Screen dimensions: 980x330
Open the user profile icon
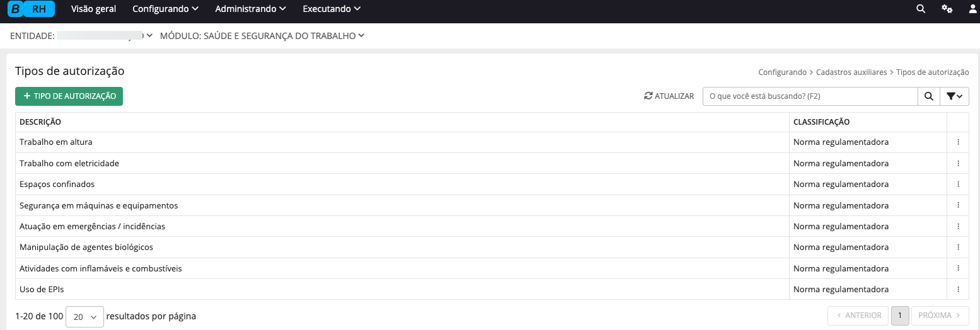coord(972,9)
